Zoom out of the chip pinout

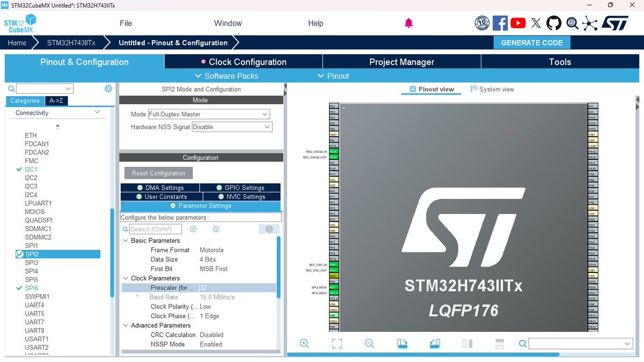coord(369,344)
